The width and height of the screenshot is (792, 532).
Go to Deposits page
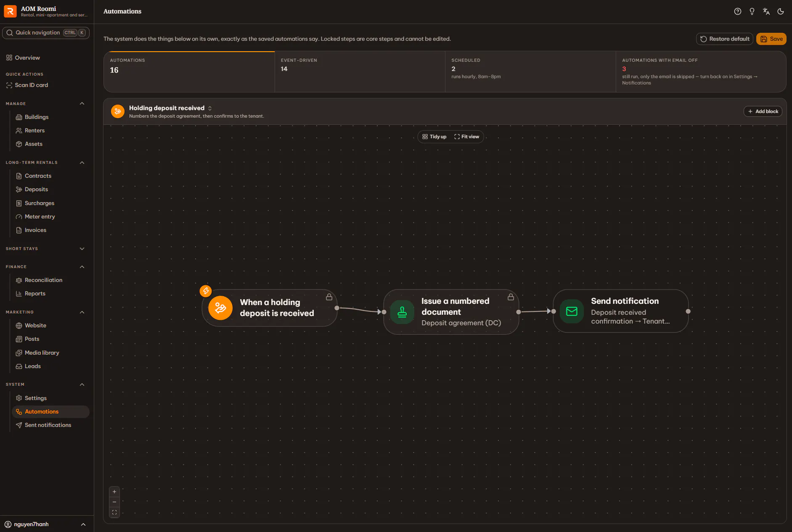(x=36, y=190)
